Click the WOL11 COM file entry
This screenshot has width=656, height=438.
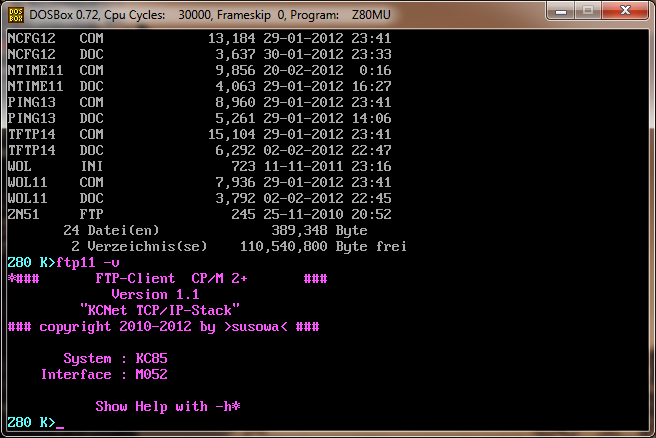click(56, 181)
